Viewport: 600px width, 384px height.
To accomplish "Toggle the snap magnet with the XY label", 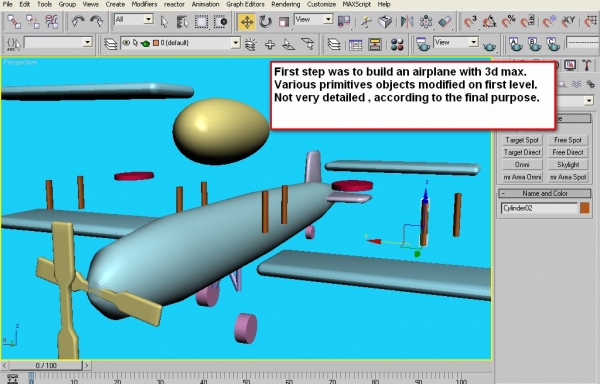I will (568, 22).
